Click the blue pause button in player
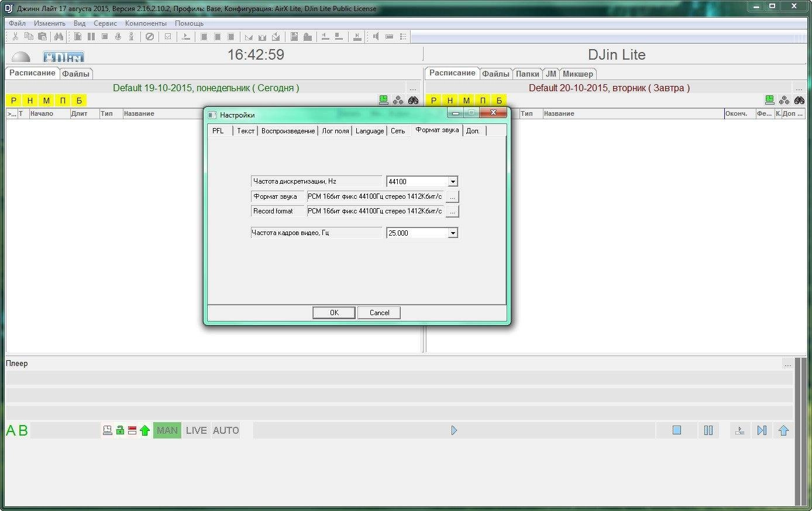 click(708, 430)
